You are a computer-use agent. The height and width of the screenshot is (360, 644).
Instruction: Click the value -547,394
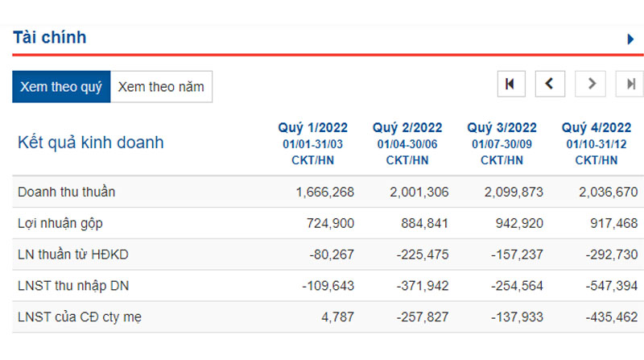click(x=612, y=286)
